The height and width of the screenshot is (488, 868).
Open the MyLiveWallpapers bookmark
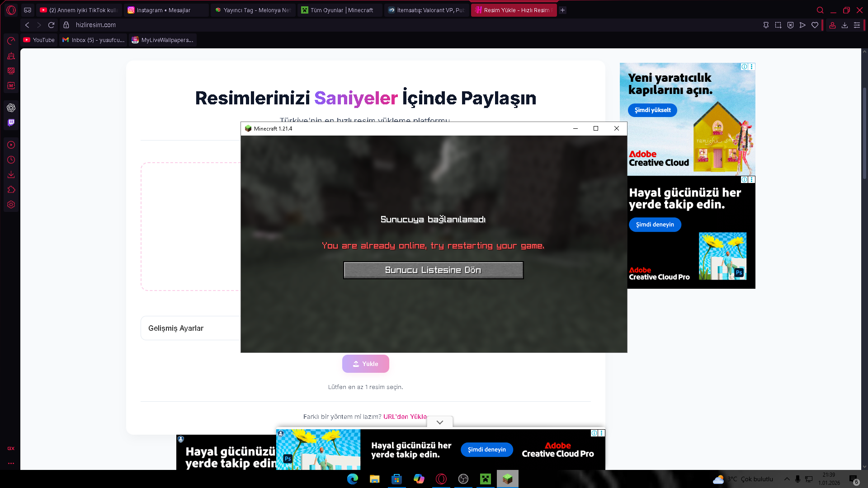coord(163,40)
